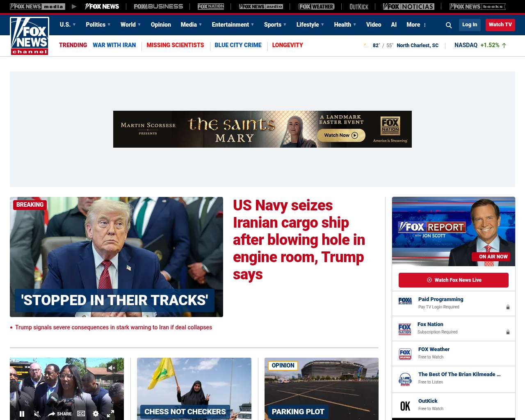This screenshot has width=525, height=420.
Task: Click the OK OutKick logo in sidebar
Action: (405, 406)
